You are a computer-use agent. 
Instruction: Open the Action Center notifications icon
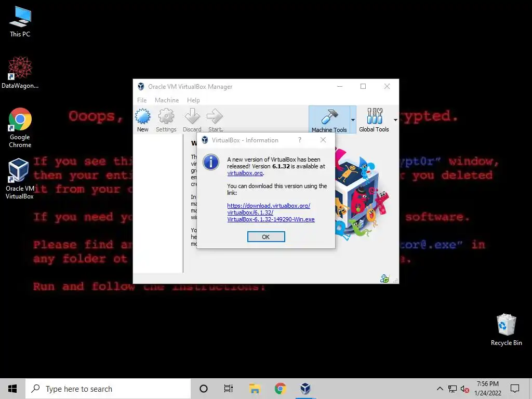coord(515,389)
